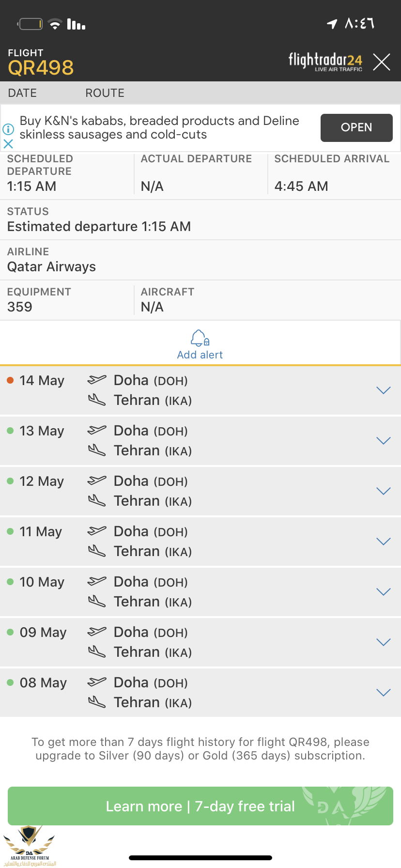Expand the 08 May flight chevron
401x868 pixels.
(x=384, y=693)
